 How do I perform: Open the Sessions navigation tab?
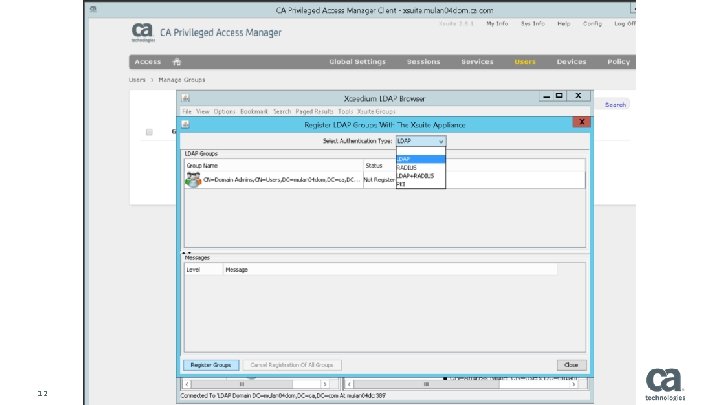[x=423, y=62]
